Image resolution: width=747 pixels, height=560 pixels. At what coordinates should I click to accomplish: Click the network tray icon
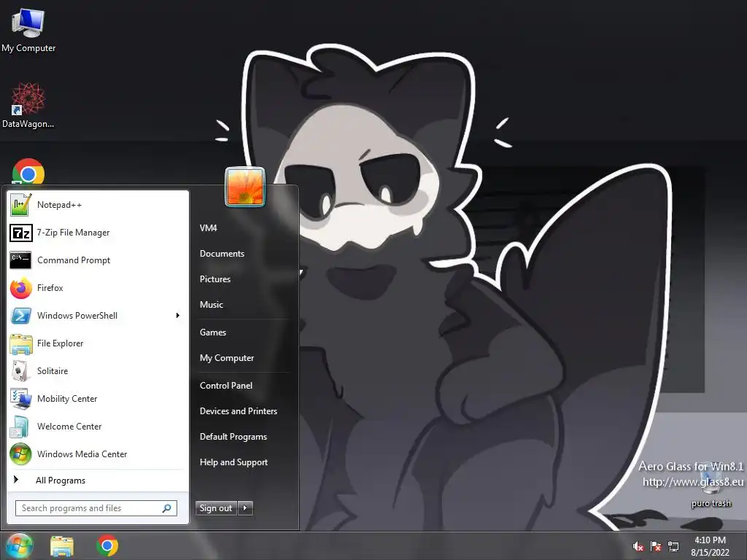click(x=673, y=547)
